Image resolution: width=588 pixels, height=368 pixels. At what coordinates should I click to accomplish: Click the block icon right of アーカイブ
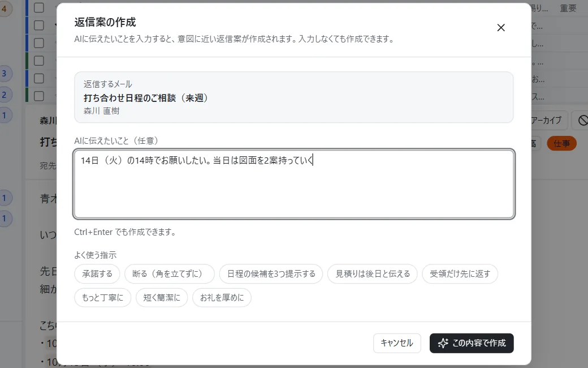tap(583, 120)
